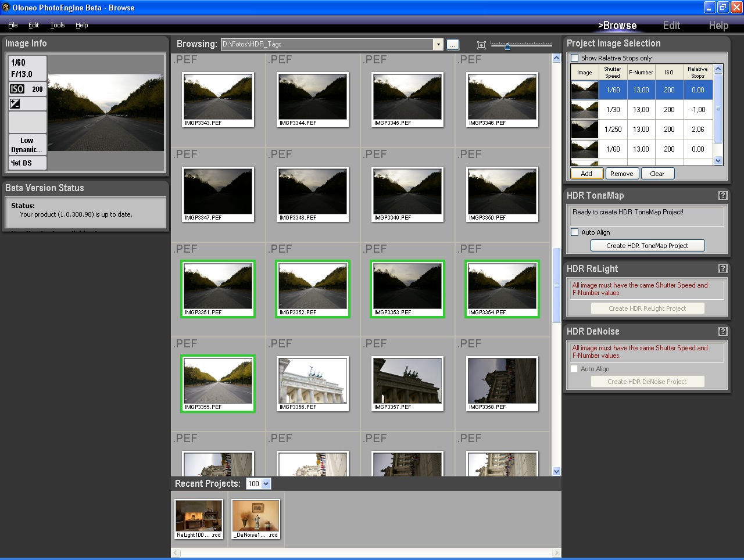Click Create HDR ToneMap Project

[x=648, y=245]
